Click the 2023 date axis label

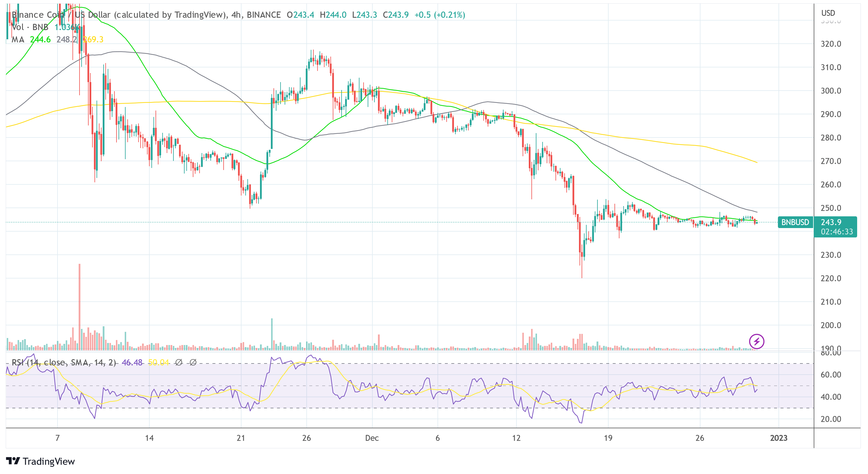coord(779,438)
